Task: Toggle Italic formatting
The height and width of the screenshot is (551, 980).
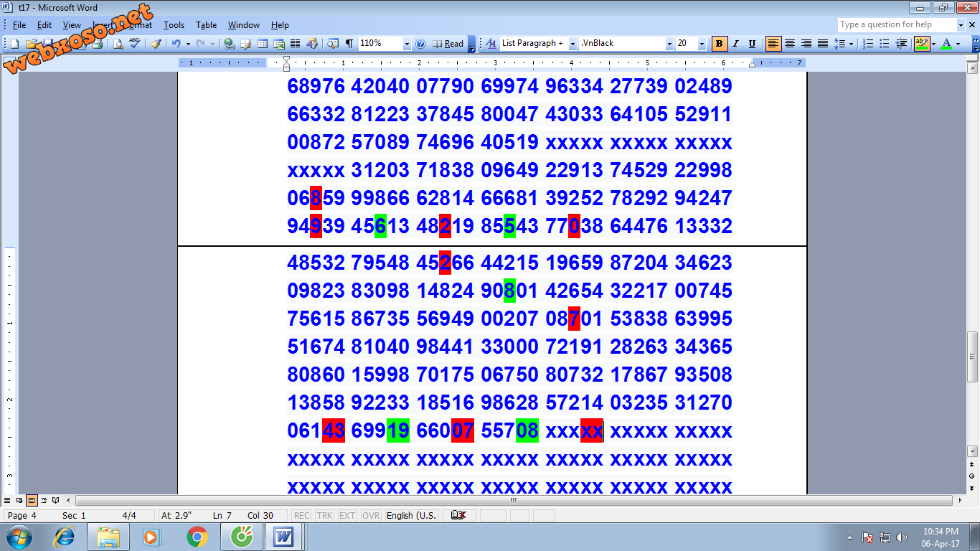Action: 735,44
